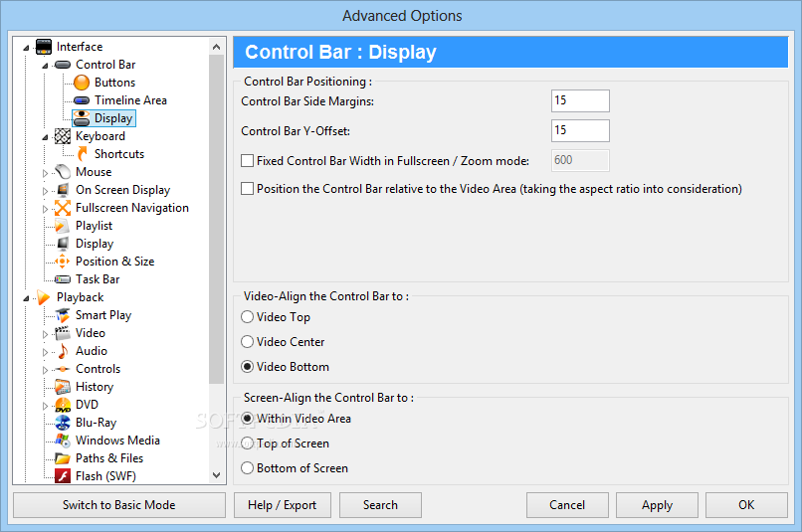Click the On Screen Display icon
This screenshot has height=532, width=802.
63,190
